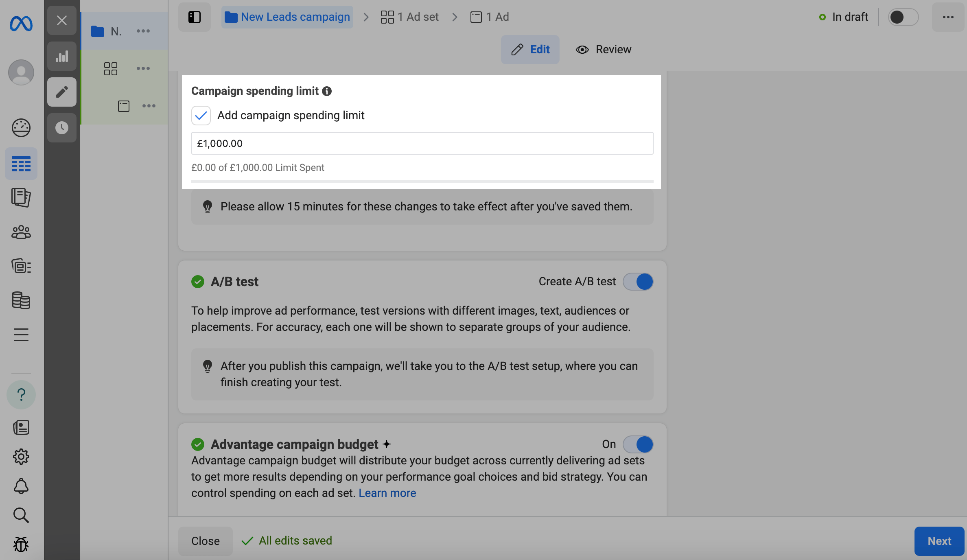
Task: Open Campaigns table grid icon
Action: tap(21, 164)
